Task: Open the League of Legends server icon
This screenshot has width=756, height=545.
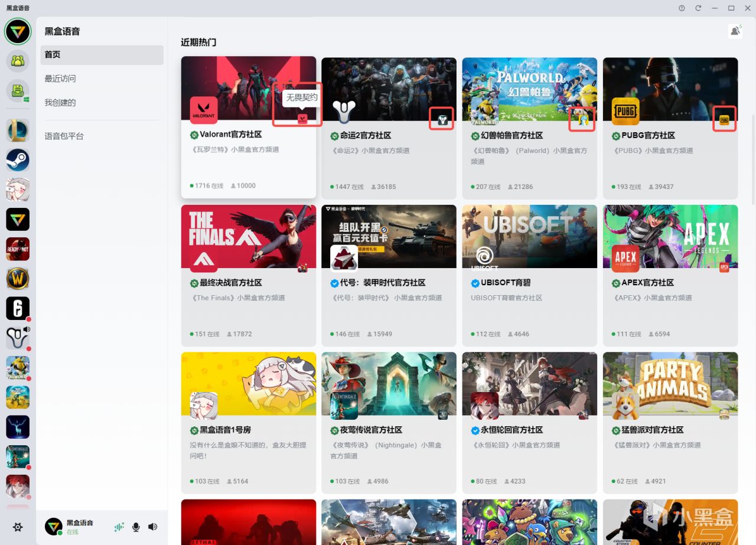Action: (x=18, y=130)
